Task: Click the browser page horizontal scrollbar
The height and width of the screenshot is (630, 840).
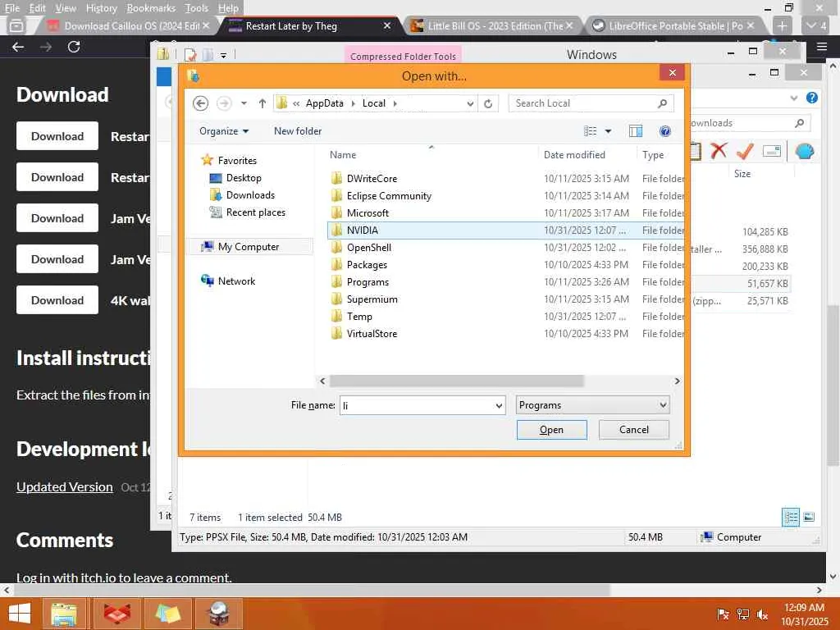Action: tap(312, 590)
